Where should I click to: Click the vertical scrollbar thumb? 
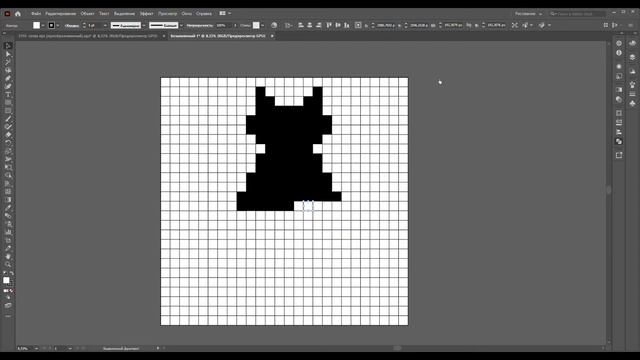(x=609, y=190)
